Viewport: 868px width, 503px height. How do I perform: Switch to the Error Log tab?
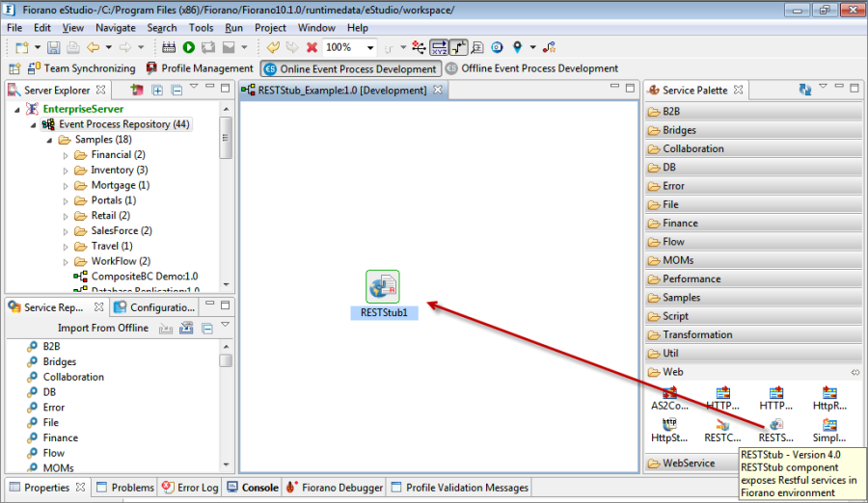click(x=190, y=488)
